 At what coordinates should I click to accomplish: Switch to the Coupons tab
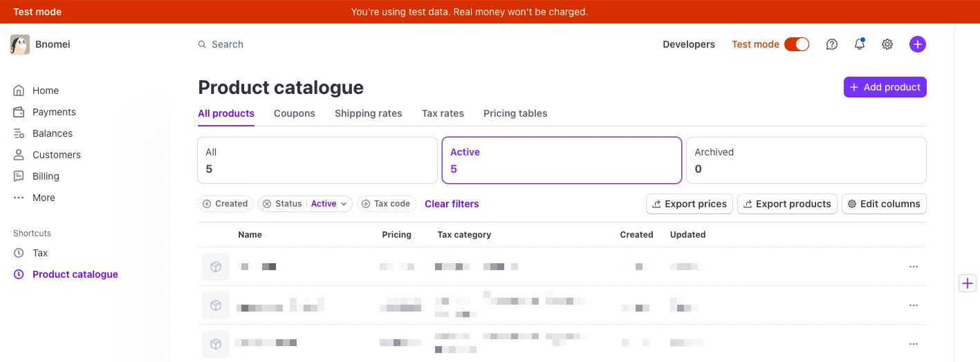click(x=295, y=113)
